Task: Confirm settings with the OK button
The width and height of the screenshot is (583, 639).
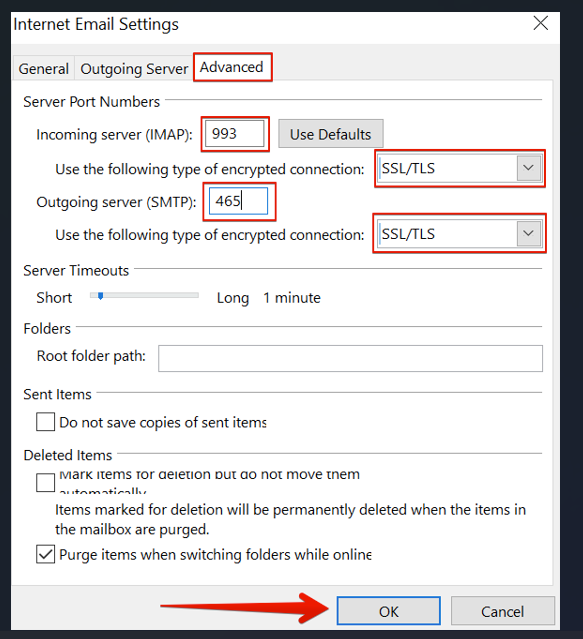Action: pyautogui.click(x=389, y=611)
